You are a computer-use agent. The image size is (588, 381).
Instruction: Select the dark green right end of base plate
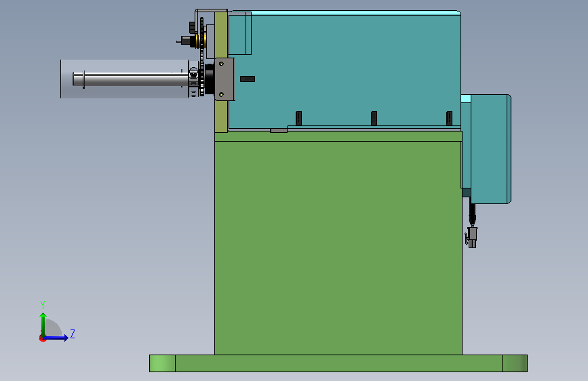515,363
